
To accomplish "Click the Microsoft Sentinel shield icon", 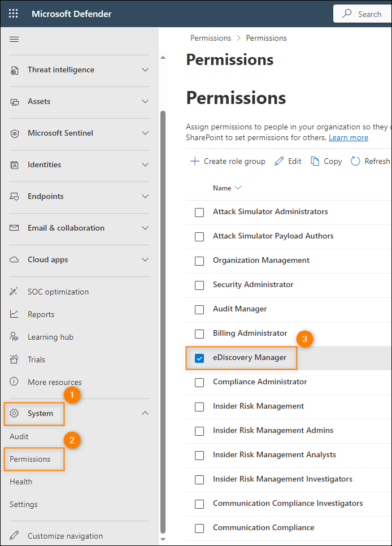I will [x=14, y=133].
